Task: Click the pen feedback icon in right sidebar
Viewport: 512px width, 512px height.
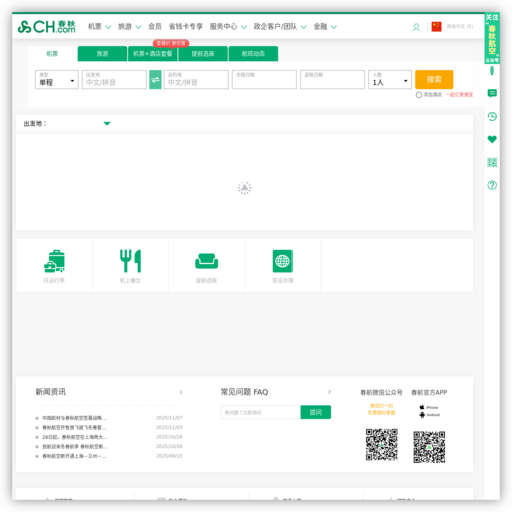Action: pyautogui.click(x=492, y=71)
